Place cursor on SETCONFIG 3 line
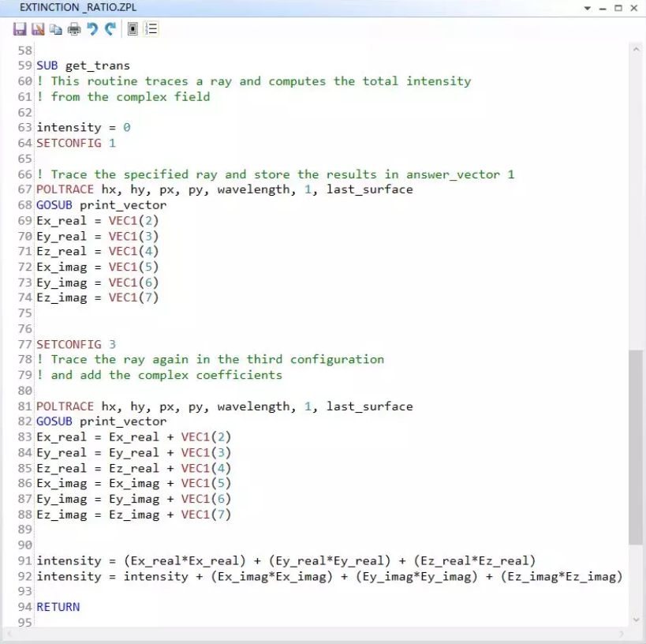The image size is (646, 644). point(76,344)
